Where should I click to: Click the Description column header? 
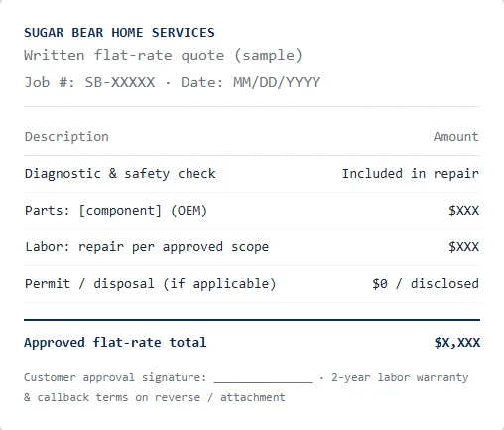click(x=66, y=137)
